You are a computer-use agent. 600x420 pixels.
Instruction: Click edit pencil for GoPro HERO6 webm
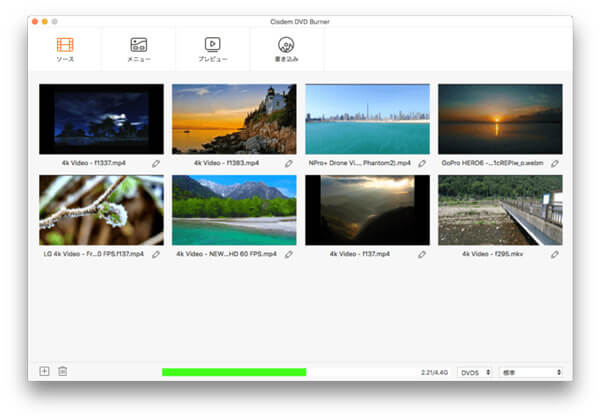pos(555,163)
